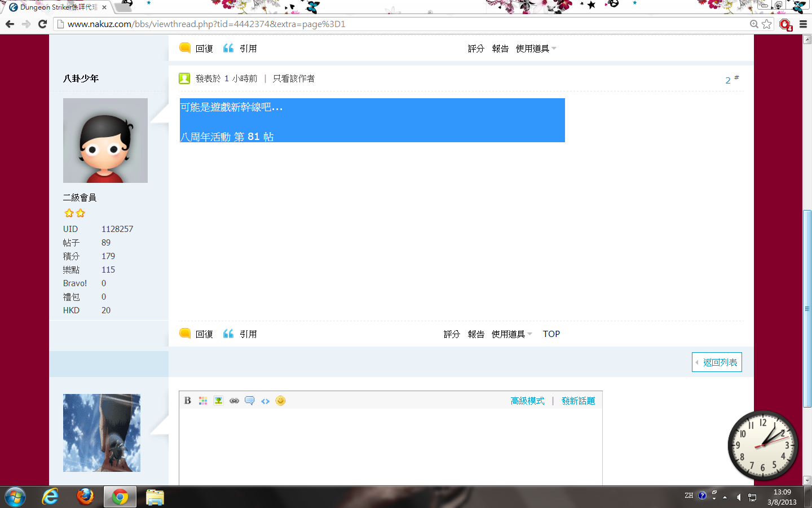Click the scrollbar down arrow
Screen dimensions: 812x508
(807, 480)
